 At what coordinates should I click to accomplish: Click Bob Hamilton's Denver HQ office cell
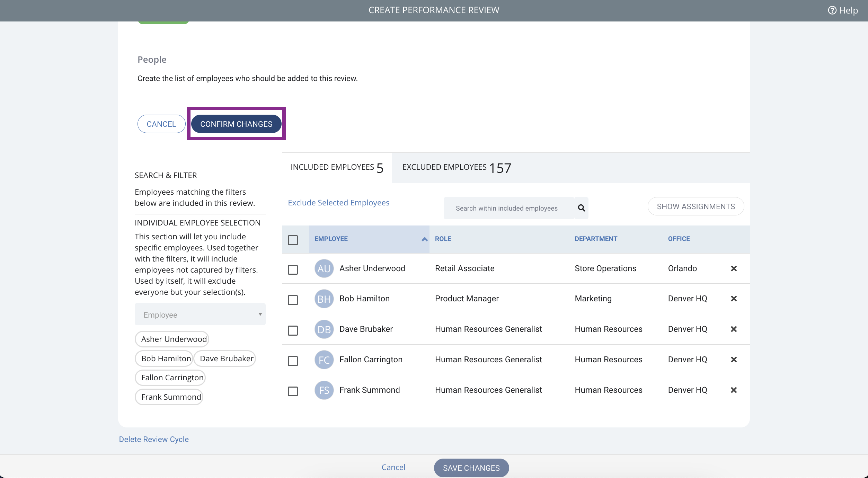tap(688, 299)
